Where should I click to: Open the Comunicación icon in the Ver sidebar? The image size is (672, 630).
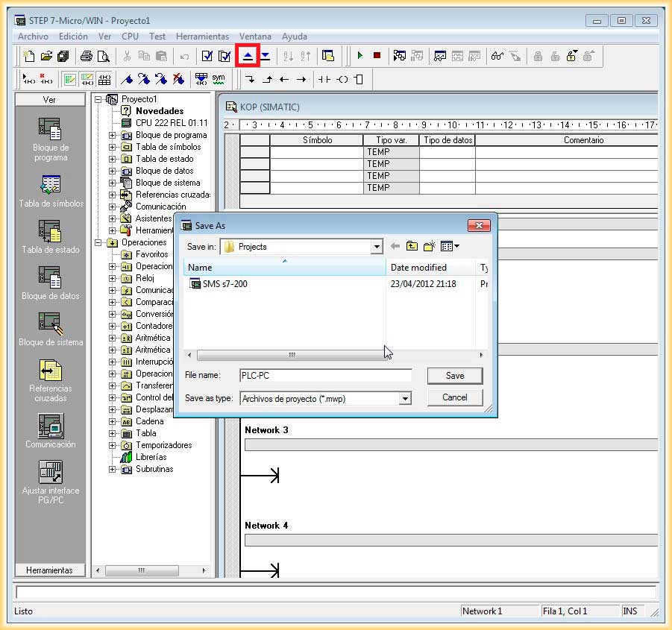click(51, 426)
